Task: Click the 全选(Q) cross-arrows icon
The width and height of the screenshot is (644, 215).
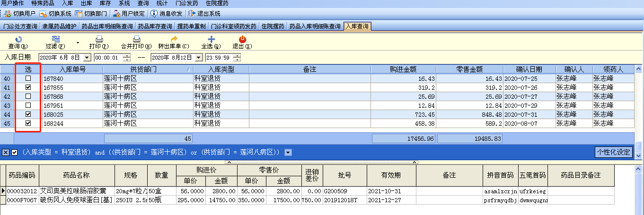Action: pyautogui.click(x=212, y=39)
